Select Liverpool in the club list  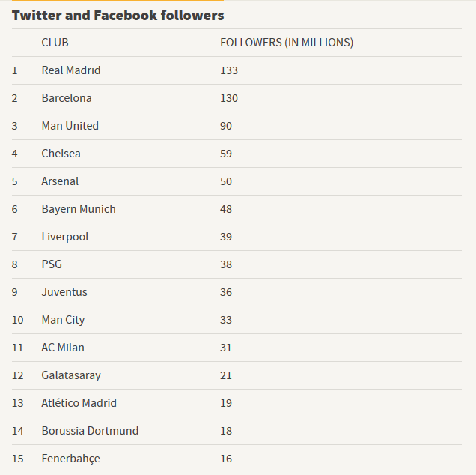tap(65, 237)
